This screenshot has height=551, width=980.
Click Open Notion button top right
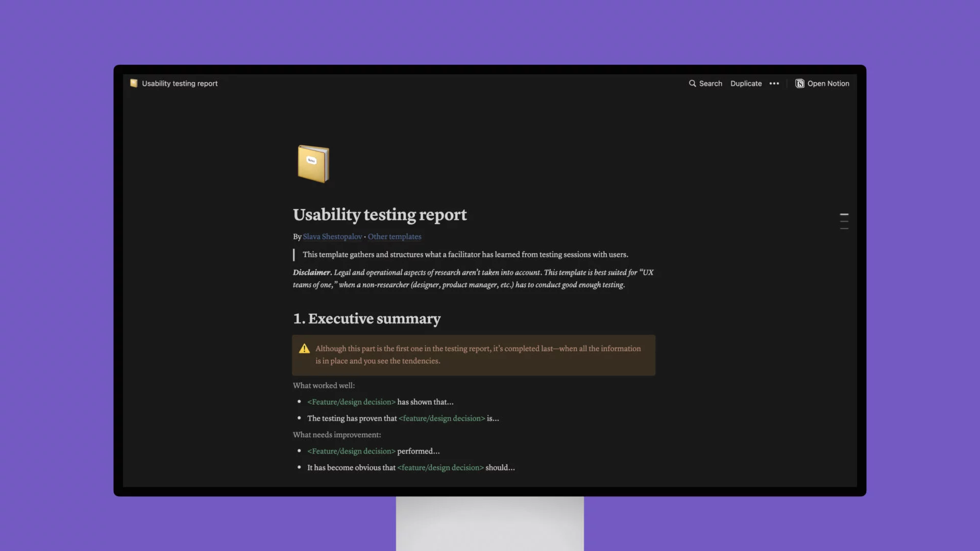tap(822, 83)
